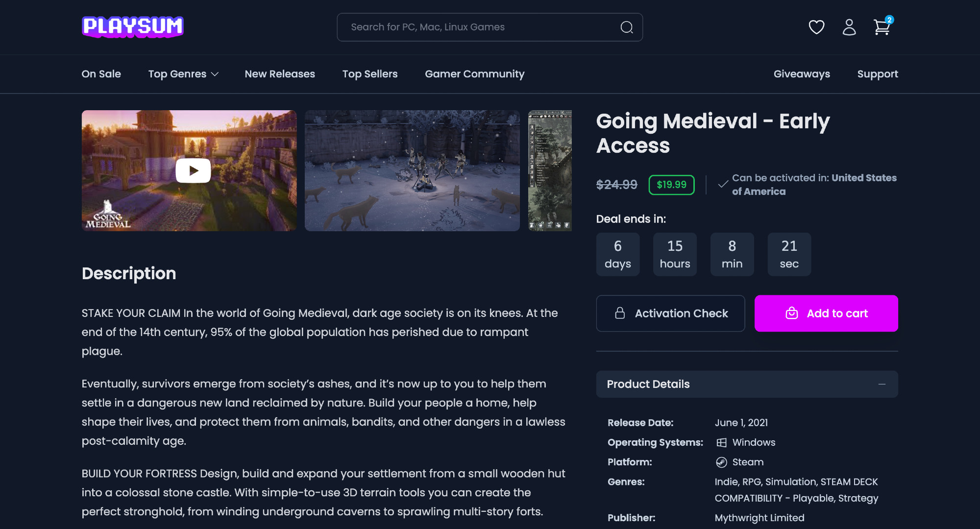Viewport: 980px width, 529px height.
Task: Click the search input field
Action: [x=490, y=27]
